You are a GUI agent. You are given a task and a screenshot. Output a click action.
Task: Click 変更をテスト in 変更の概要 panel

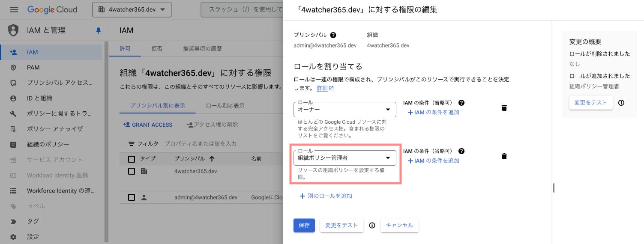tap(591, 103)
